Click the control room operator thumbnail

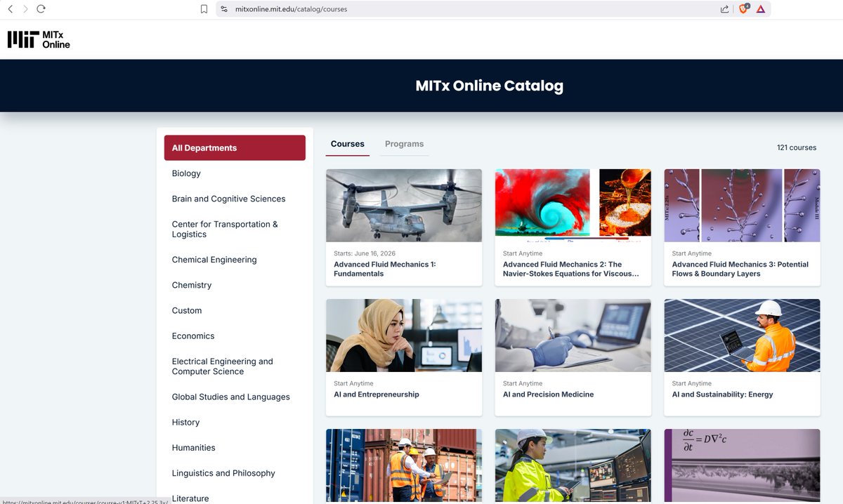pyautogui.click(x=573, y=465)
